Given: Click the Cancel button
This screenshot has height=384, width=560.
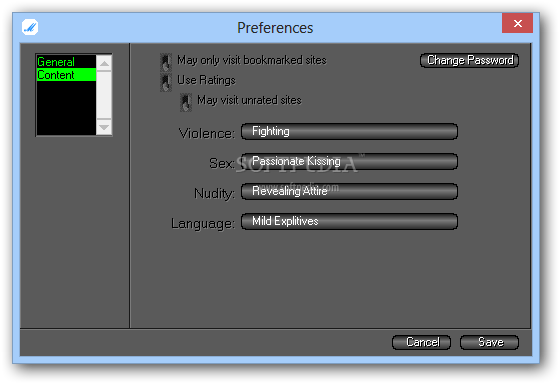Looking at the screenshot, I should 421,342.
